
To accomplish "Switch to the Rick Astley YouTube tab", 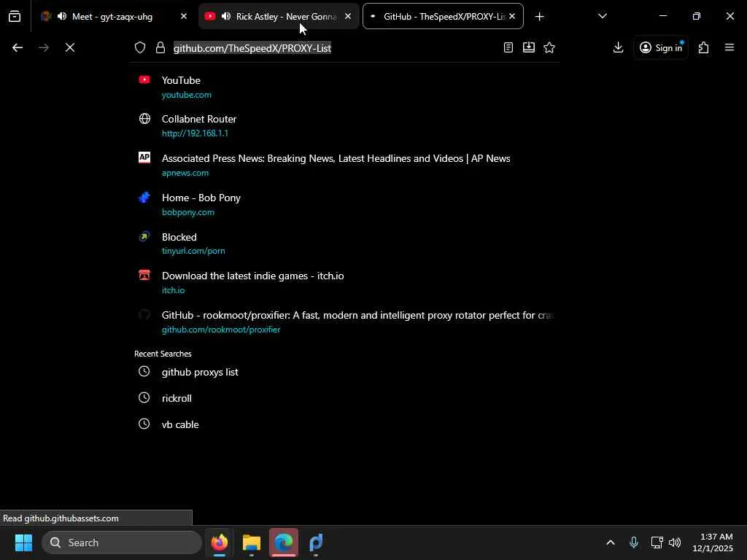I will (x=279, y=17).
